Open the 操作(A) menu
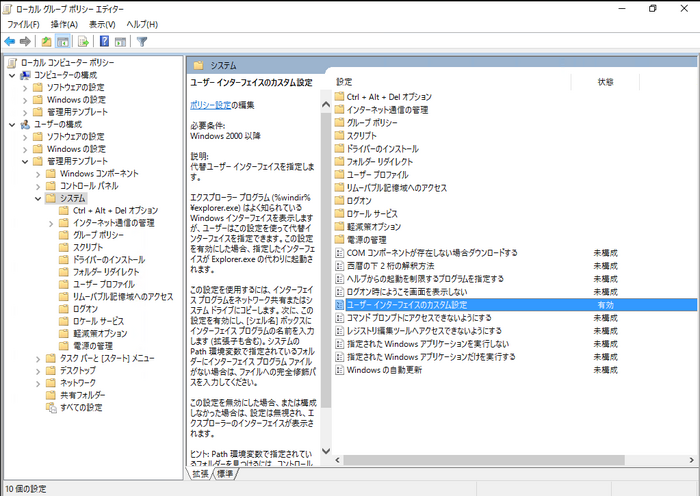The width and height of the screenshot is (700, 496). pos(64,24)
